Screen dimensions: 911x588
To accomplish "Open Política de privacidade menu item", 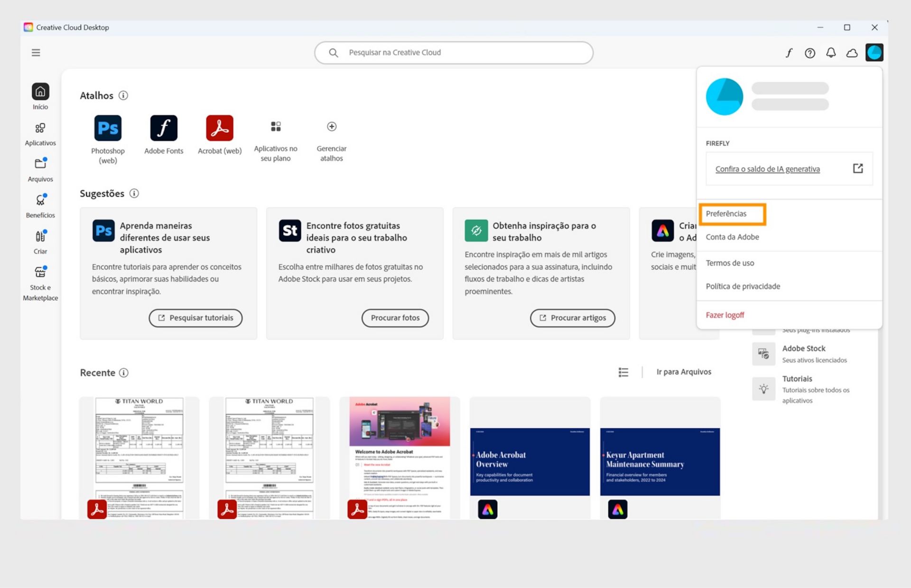I will pos(743,286).
